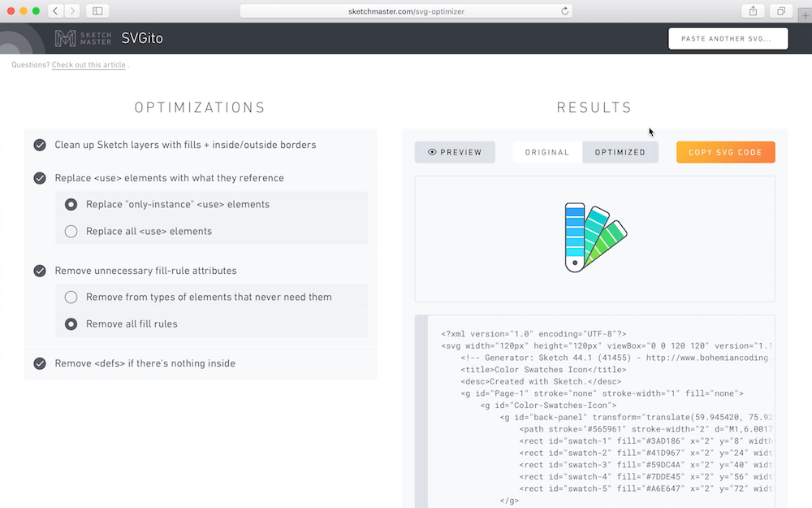Open the Safari share icon
Screen dimensions: 812x508
pos(753,11)
